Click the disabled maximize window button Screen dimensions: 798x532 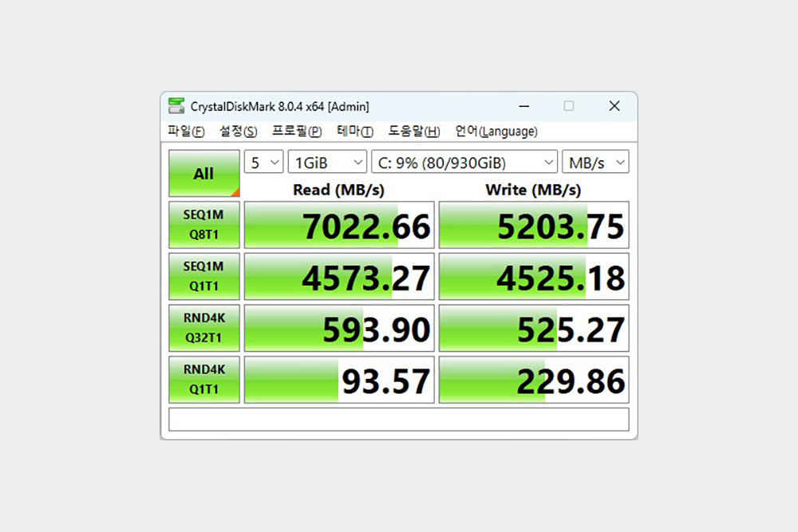click(568, 106)
